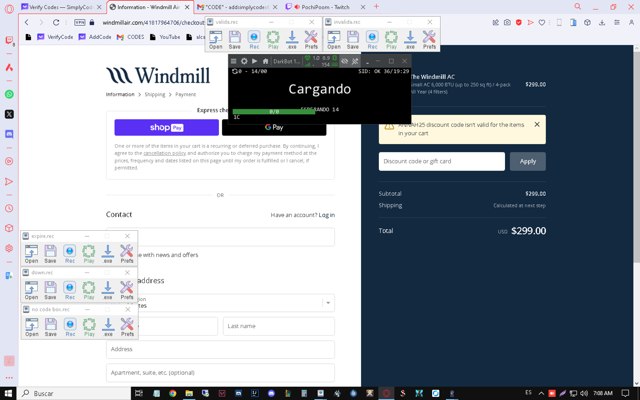Viewport: 640px width, 400px height.
Task: Open the Twitch sidebar icon
Action: pyautogui.click(x=9, y=40)
